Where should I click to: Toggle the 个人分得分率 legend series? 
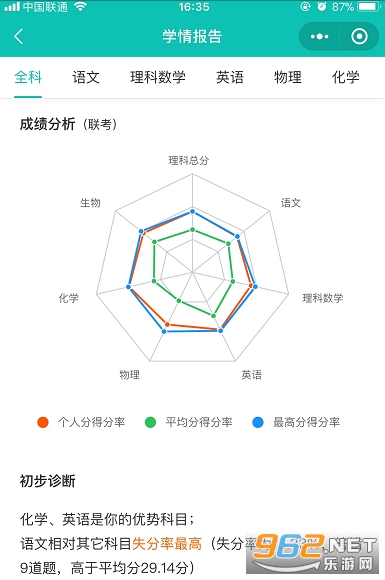81,422
